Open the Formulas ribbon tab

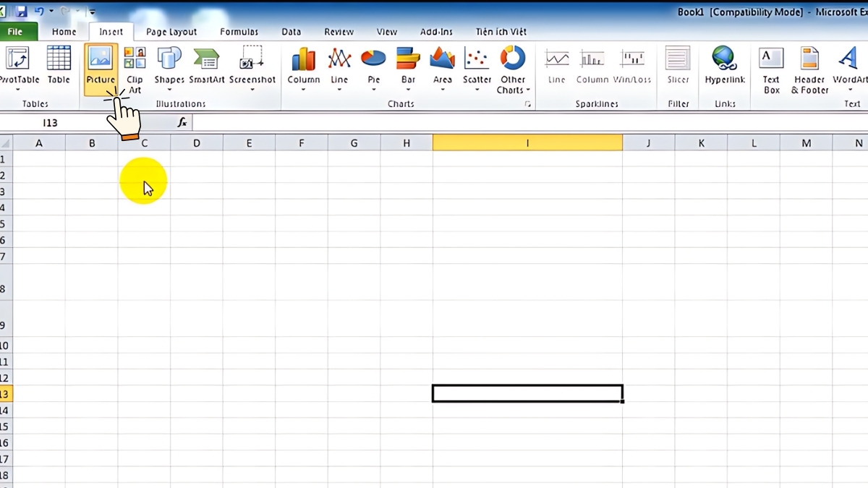(x=239, y=32)
